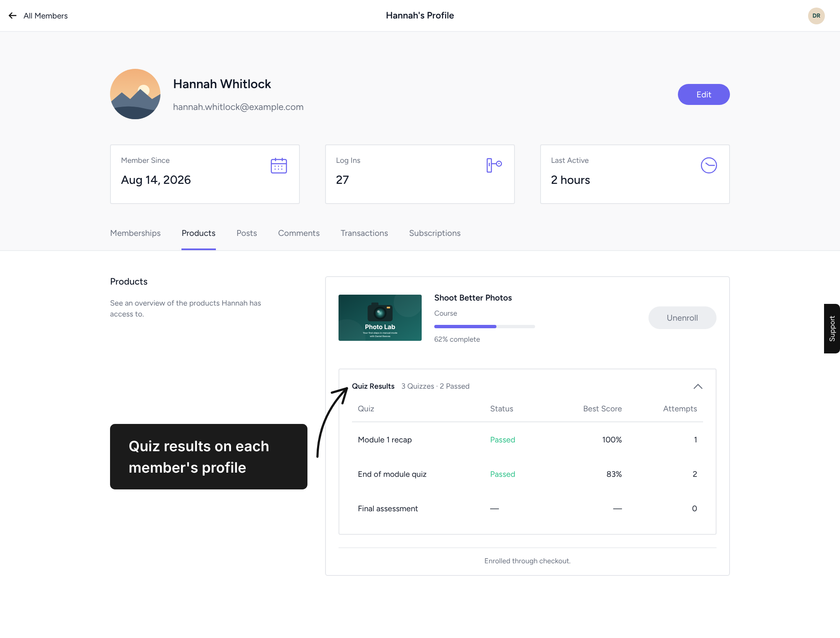
Task: Click the Shoot Better Photos title
Action: pyautogui.click(x=473, y=298)
